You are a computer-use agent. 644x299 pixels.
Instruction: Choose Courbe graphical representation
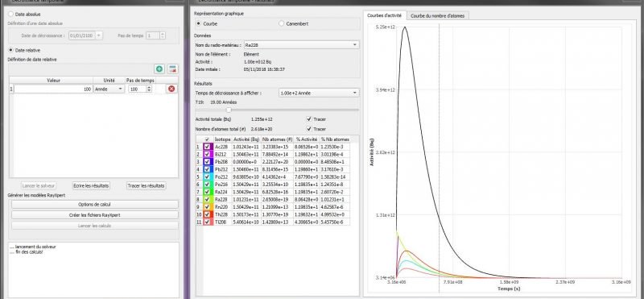click(199, 24)
